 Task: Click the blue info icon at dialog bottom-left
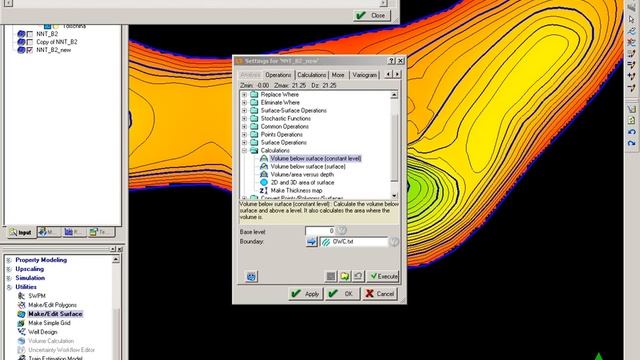tap(251, 277)
